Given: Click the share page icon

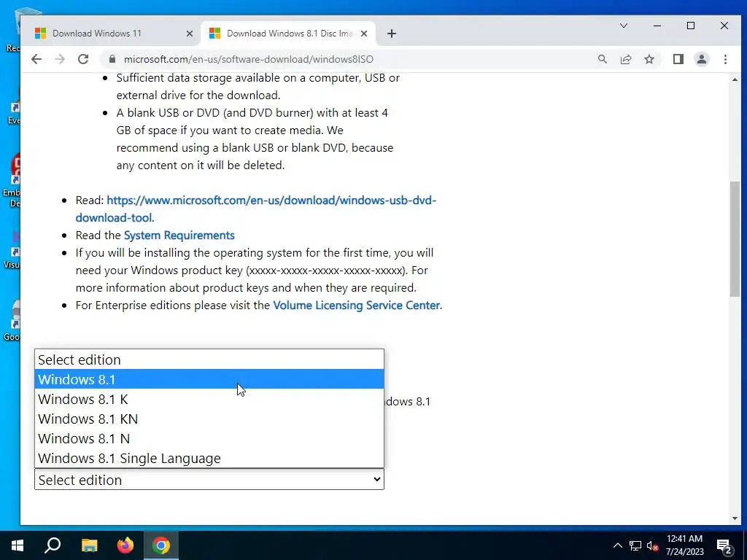Looking at the screenshot, I should (x=625, y=59).
